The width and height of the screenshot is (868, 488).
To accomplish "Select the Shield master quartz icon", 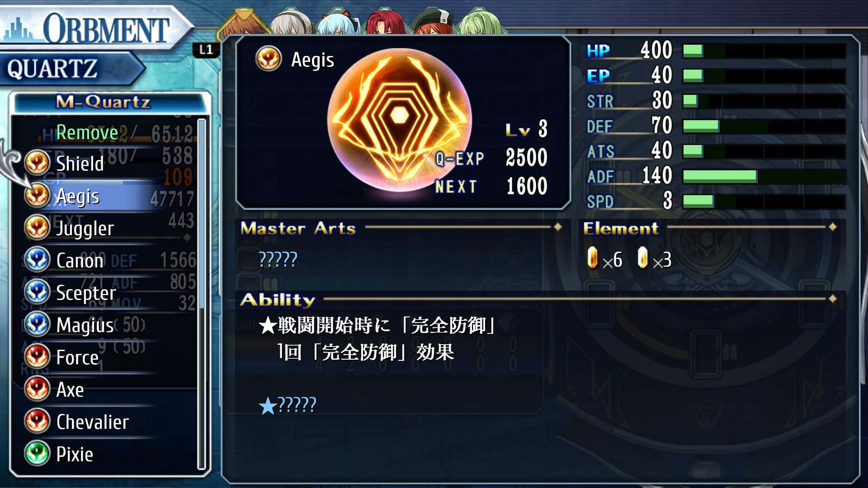I will [37, 163].
